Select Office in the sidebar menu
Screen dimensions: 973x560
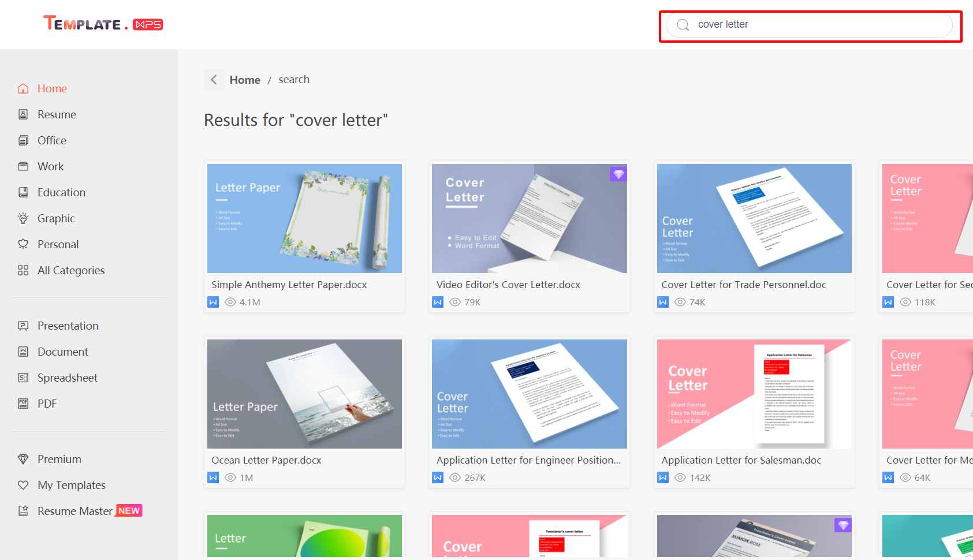point(52,140)
